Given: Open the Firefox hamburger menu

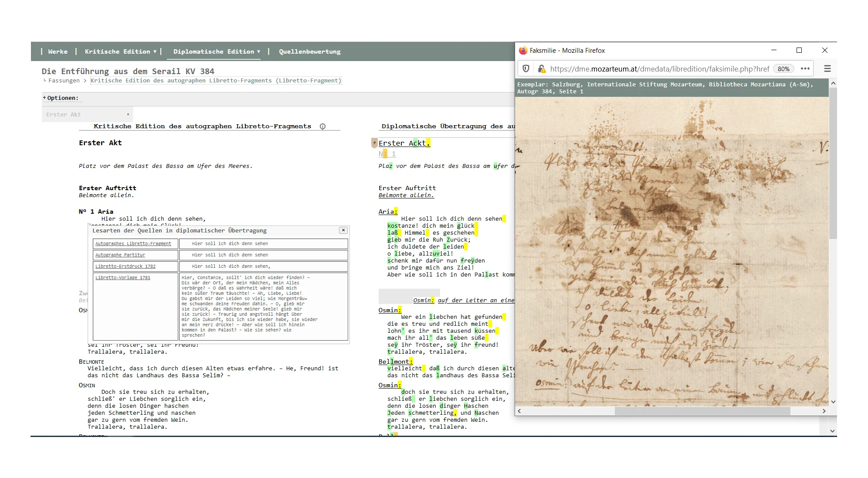Looking at the screenshot, I should click(x=827, y=68).
